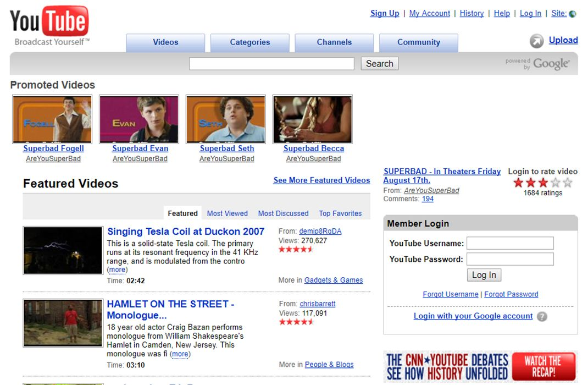Open the History link

pyautogui.click(x=471, y=14)
